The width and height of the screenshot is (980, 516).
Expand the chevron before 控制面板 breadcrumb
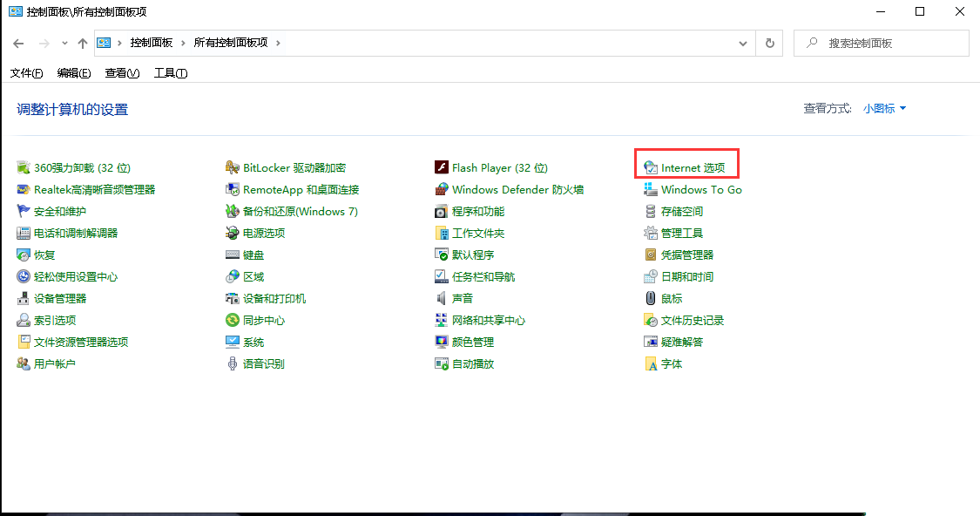tap(119, 44)
